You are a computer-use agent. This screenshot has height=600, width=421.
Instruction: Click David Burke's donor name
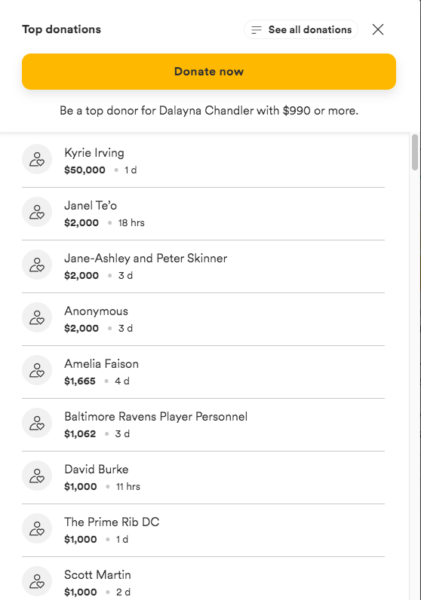(96, 469)
